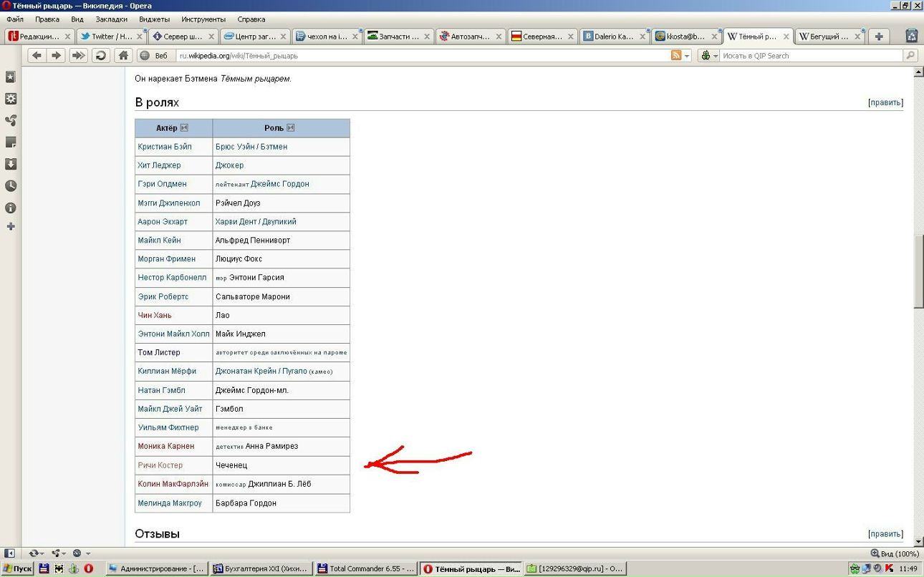Open the Downloads panel in sidebar

pyautogui.click(x=11, y=164)
